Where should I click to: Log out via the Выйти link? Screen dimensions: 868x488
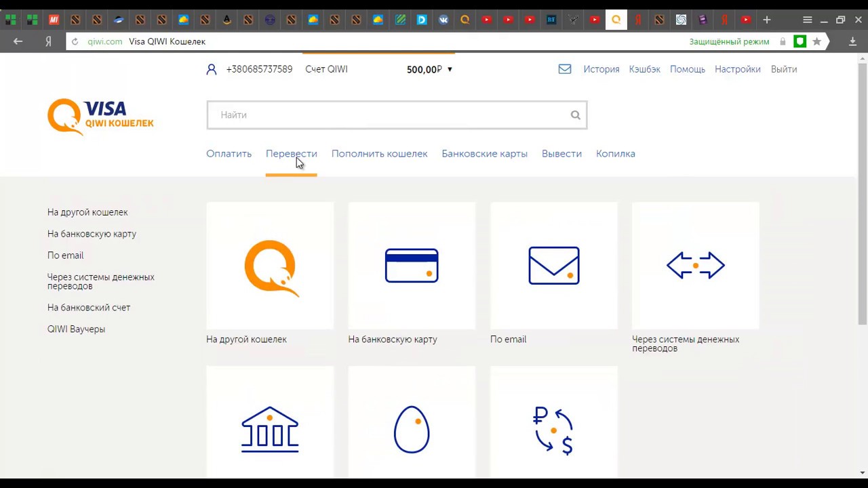[784, 69]
